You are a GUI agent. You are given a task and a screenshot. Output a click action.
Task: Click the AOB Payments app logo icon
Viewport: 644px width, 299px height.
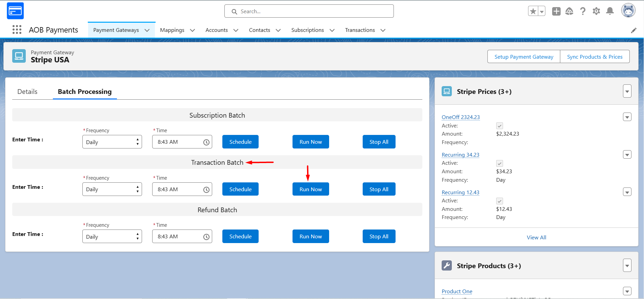[x=15, y=11]
